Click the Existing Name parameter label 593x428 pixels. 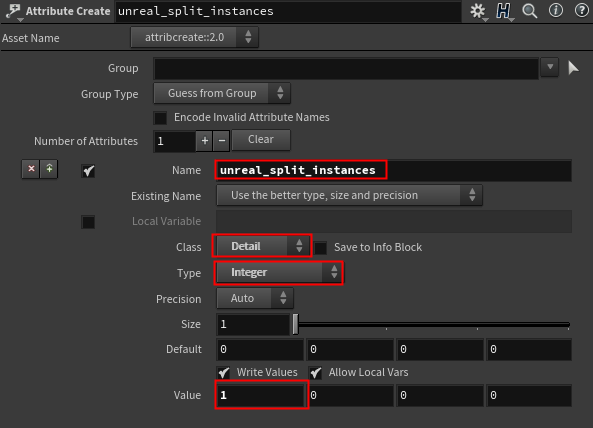click(166, 197)
